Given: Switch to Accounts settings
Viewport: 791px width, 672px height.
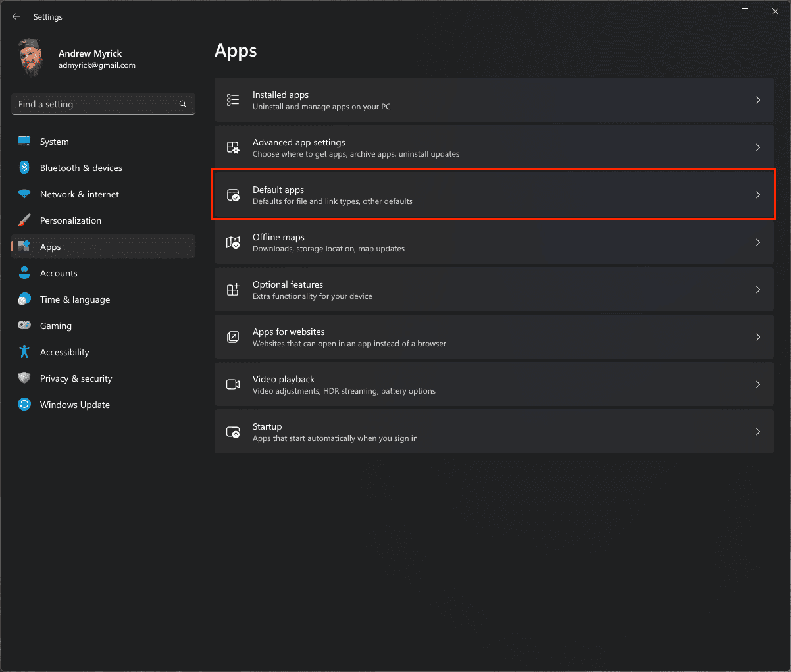Looking at the screenshot, I should coord(103,273).
